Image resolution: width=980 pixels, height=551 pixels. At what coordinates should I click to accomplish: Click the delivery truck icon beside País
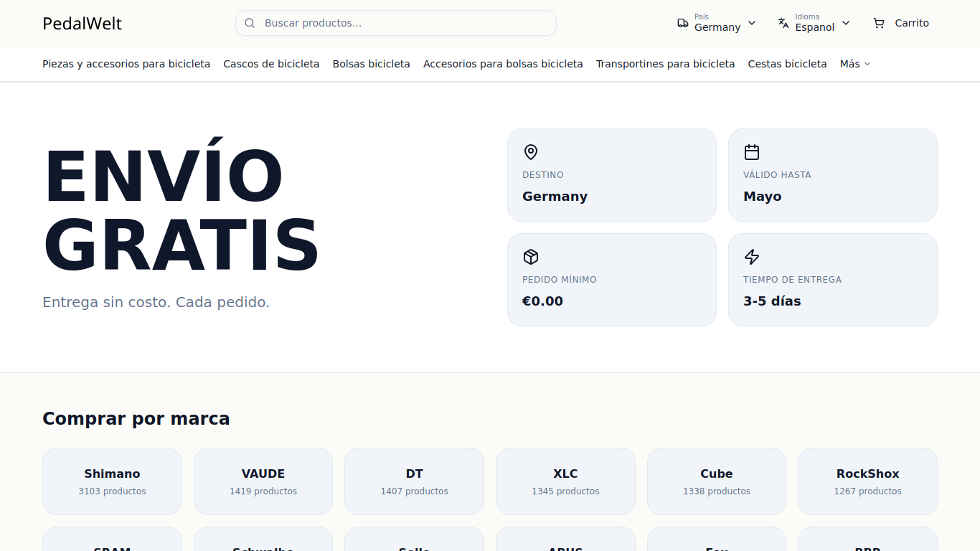tap(683, 23)
